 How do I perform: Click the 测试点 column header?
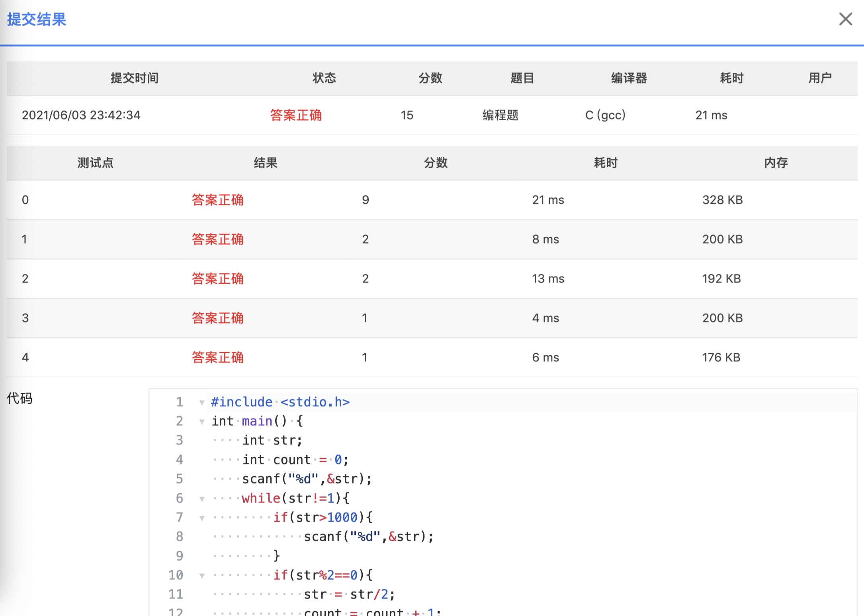coord(95,163)
